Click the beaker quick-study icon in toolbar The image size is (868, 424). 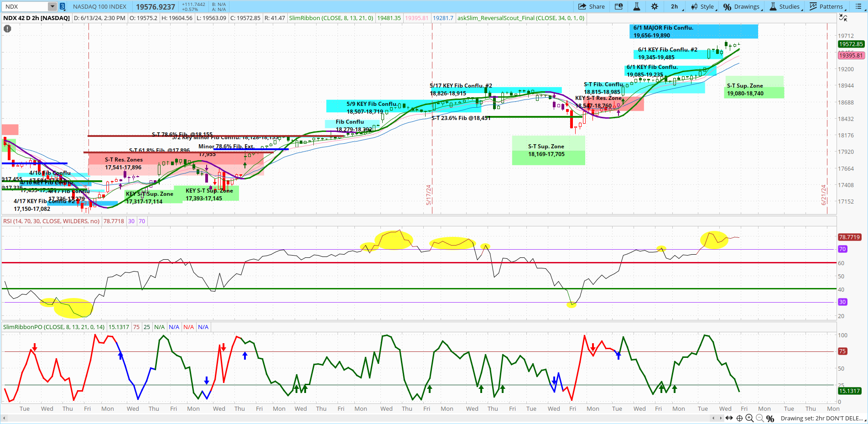coord(636,6)
